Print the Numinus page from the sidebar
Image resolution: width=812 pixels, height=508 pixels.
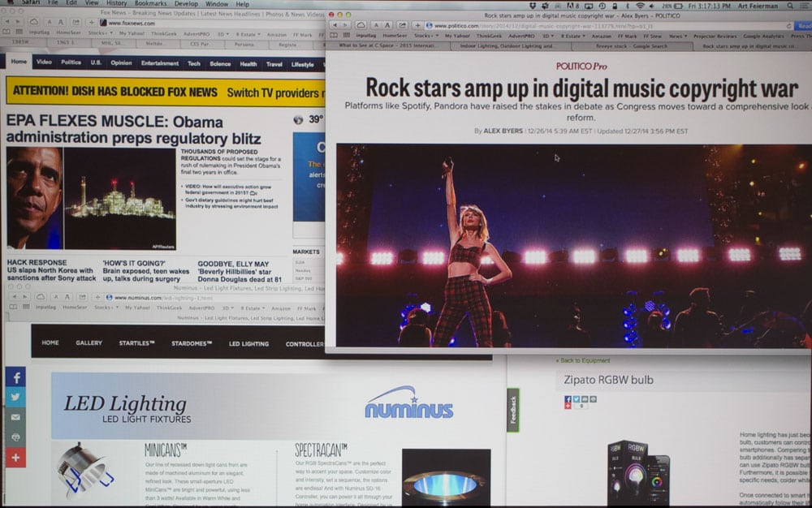click(15, 437)
